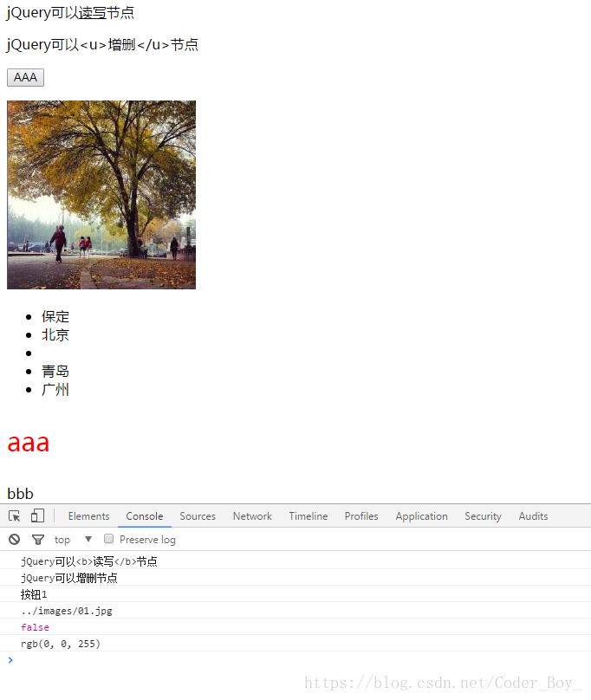Select the false console output
The width and height of the screenshot is (591, 700).
point(35,627)
